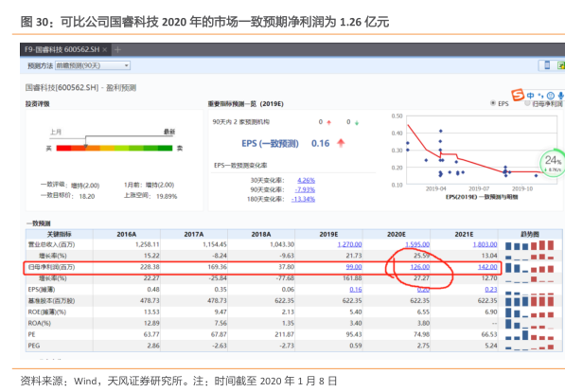Viewport: 565px width, 392px height.
Task: Open a new tab with plus icon
Action: coord(117,50)
